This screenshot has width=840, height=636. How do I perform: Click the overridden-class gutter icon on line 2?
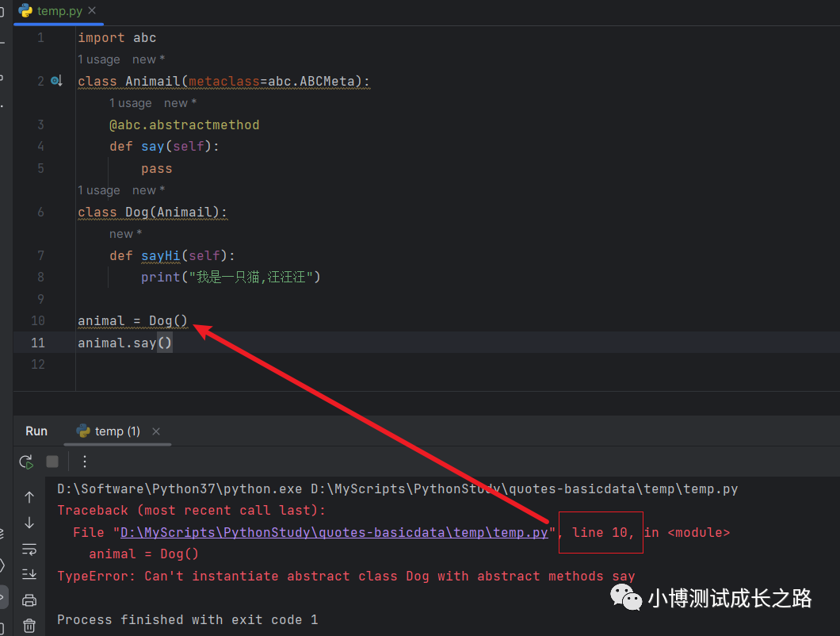click(x=56, y=81)
